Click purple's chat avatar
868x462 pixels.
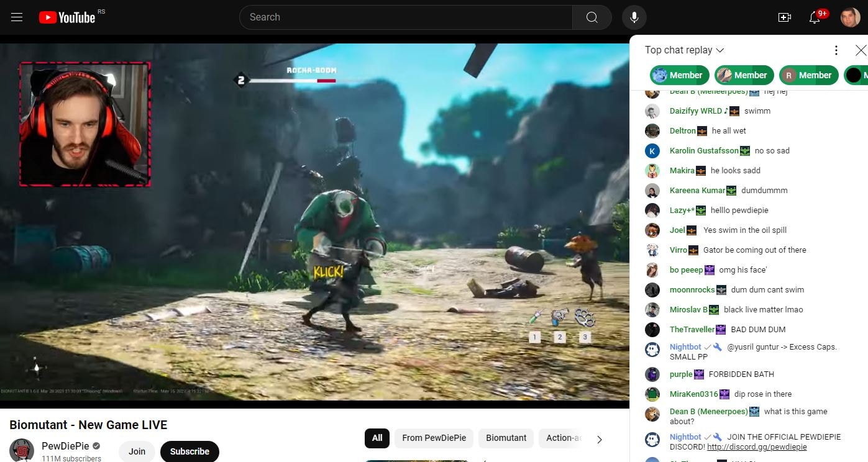pos(652,374)
